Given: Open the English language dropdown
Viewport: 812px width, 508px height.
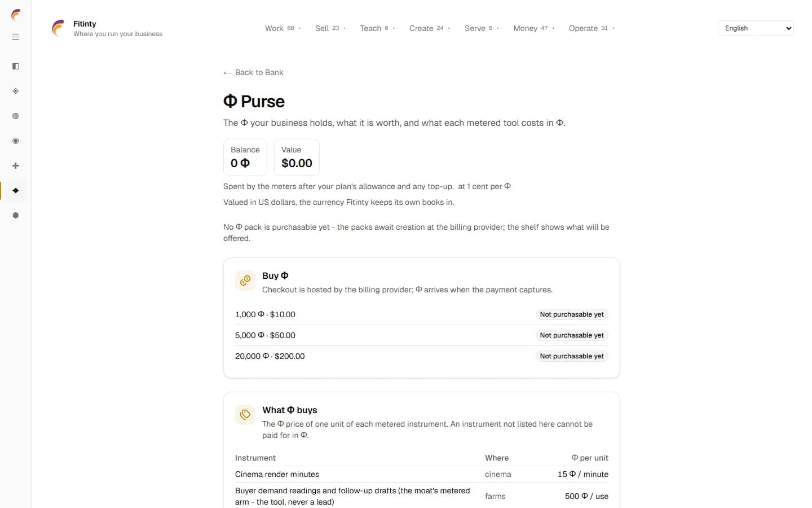Looking at the screenshot, I should pos(756,28).
